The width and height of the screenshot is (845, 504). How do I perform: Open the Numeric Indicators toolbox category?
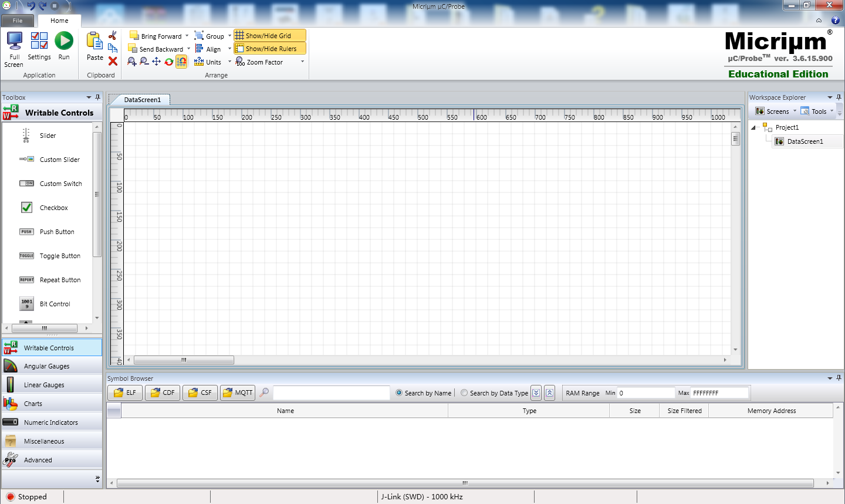(52, 422)
